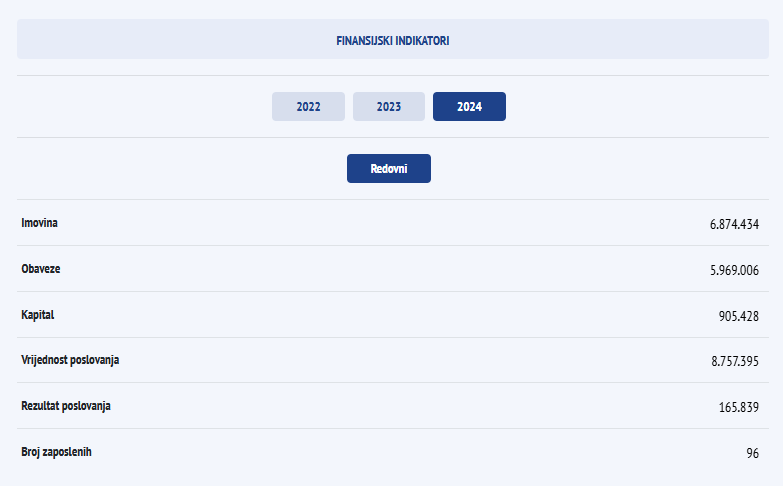
Task: Click the word "Vrijednost" in the fourth row
Action: [47, 359]
